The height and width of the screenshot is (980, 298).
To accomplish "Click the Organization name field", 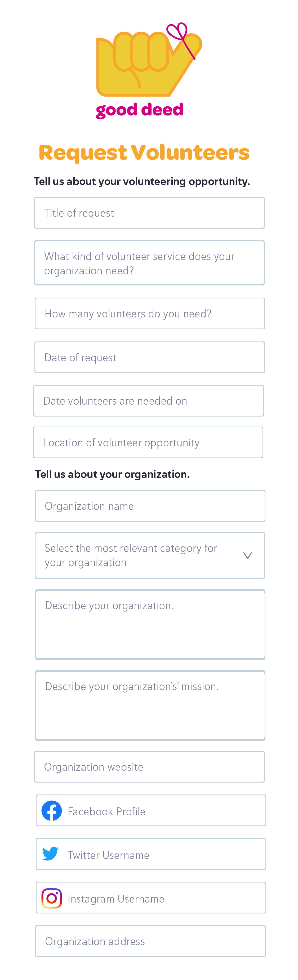I will [x=150, y=506].
